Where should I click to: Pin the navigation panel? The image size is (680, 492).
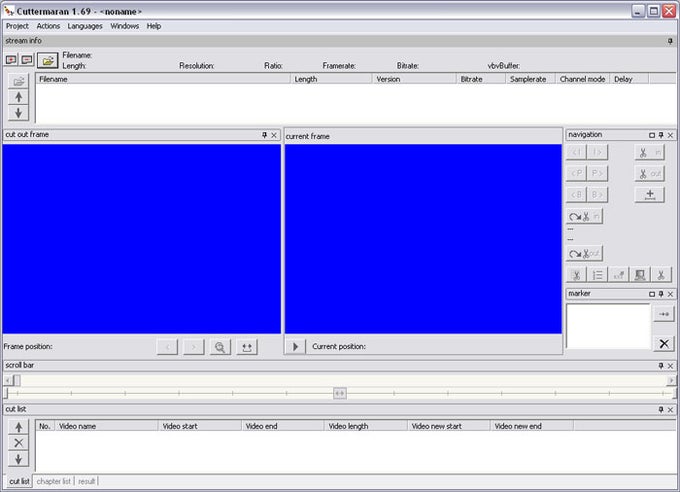click(661, 135)
